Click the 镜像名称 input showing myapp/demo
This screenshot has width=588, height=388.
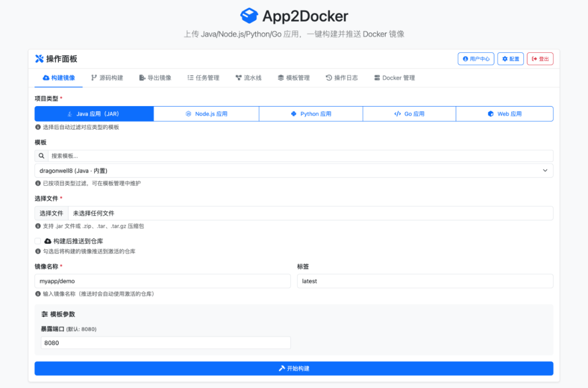tap(162, 281)
